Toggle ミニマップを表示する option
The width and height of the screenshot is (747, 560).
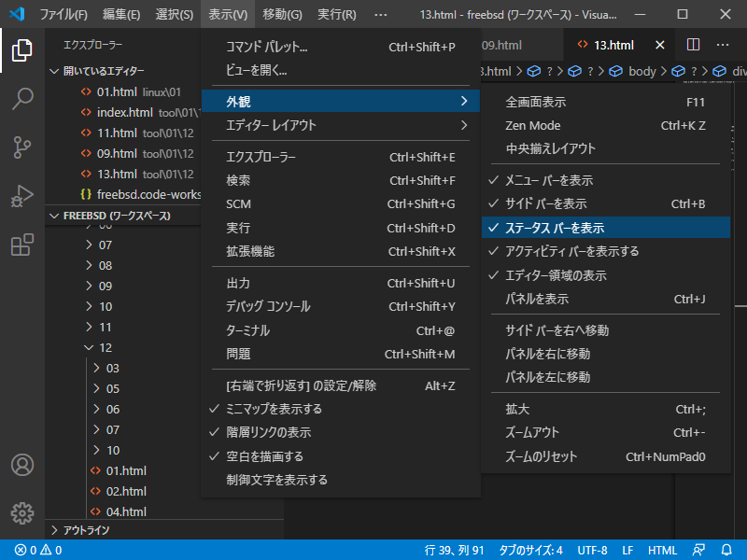340,409
